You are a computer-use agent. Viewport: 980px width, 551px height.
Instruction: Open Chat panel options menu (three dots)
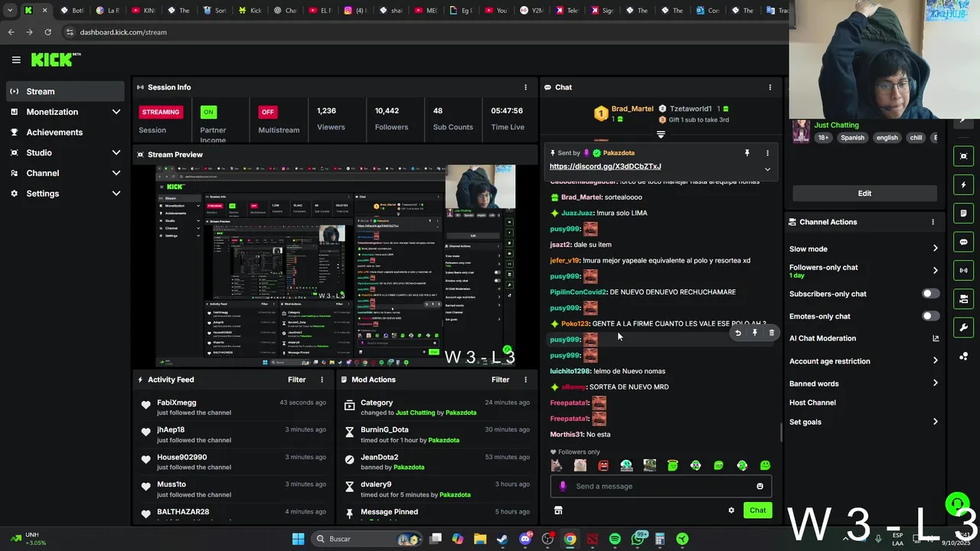tap(770, 87)
